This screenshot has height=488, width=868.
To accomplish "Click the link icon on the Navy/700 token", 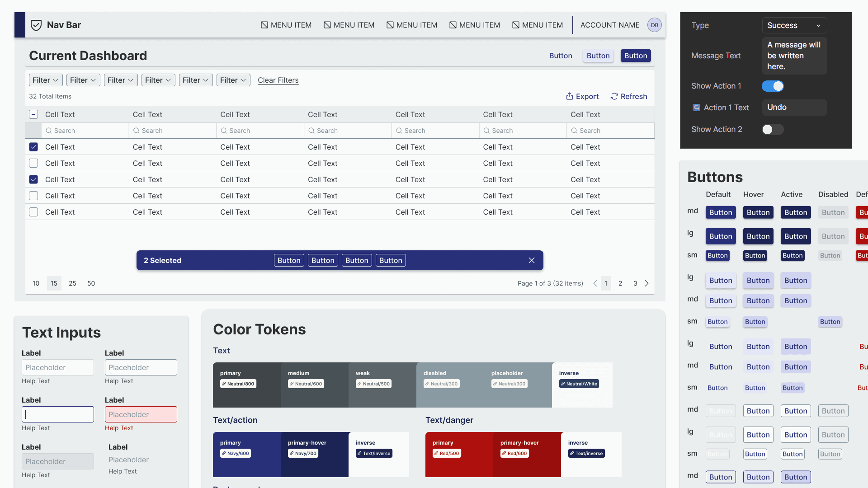I will (x=292, y=453).
